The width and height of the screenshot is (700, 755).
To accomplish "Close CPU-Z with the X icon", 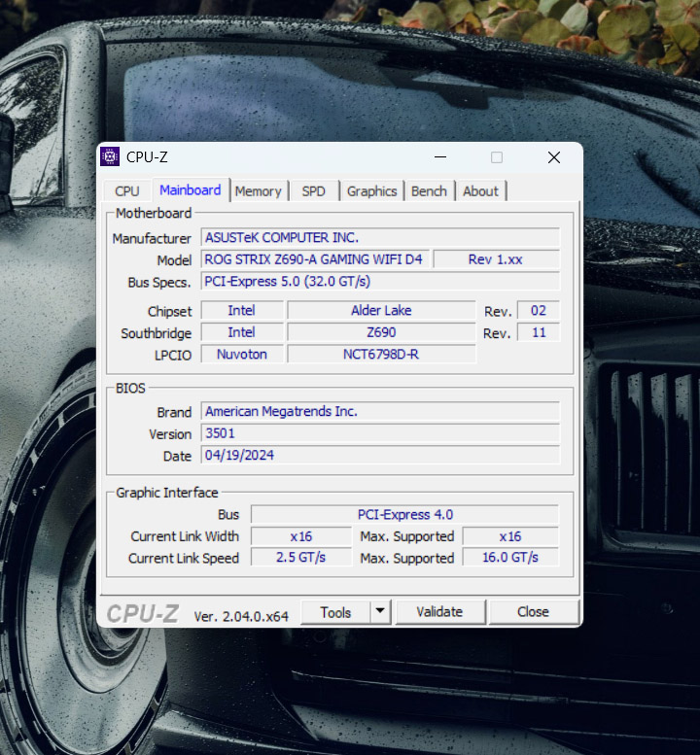I will pos(554,157).
